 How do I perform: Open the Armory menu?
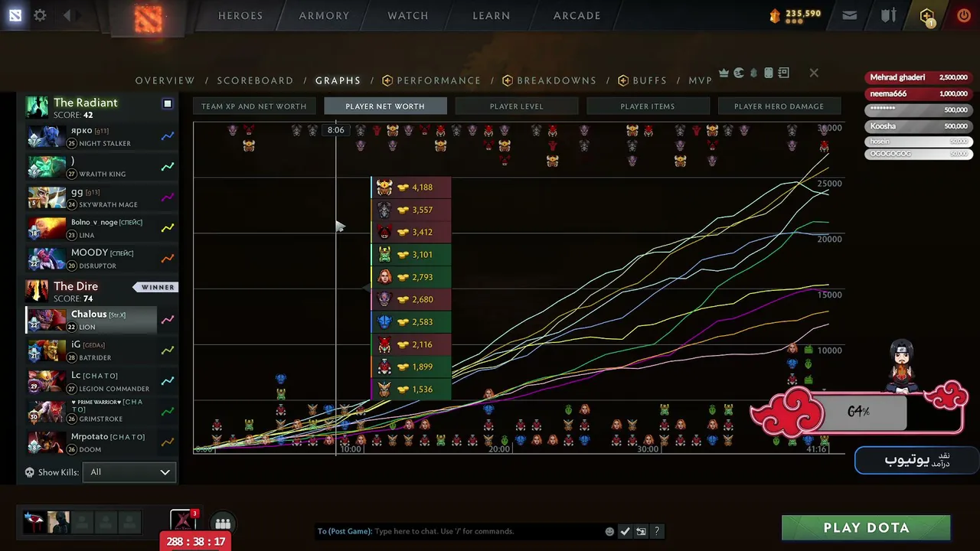pyautogui.click(x=324, y=15)
